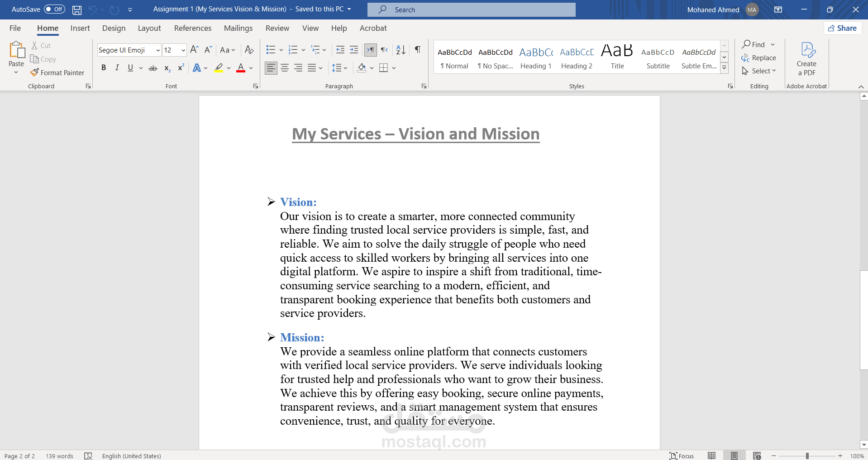Expand the Borders dropdown arrow
The image size is (868, 460).
(x=394, y=68)
